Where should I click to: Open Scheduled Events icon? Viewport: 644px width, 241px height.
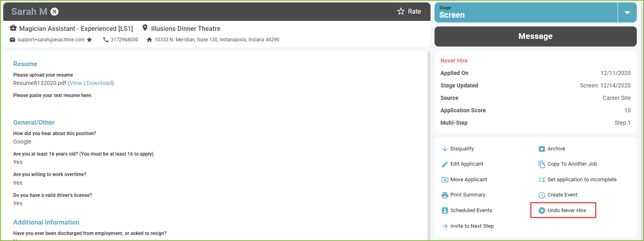tap(445, 211)
